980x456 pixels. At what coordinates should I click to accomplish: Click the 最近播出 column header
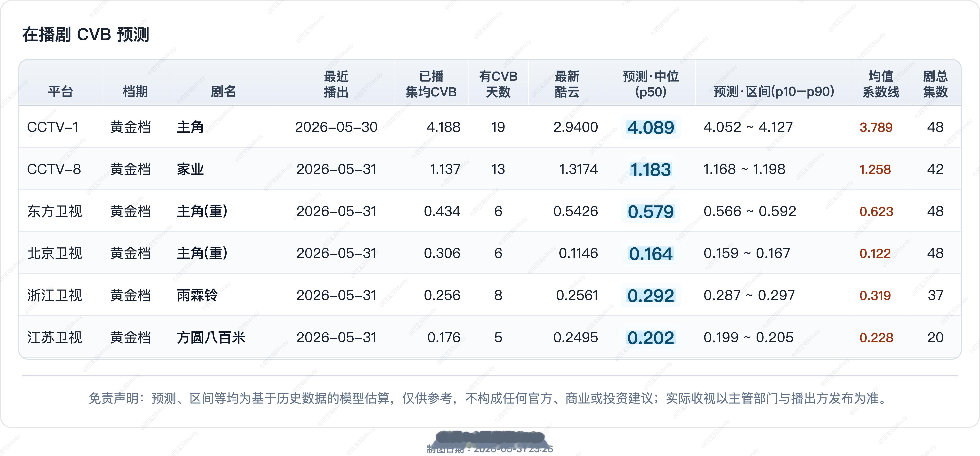pyautogui.click(x=336, y=84)
